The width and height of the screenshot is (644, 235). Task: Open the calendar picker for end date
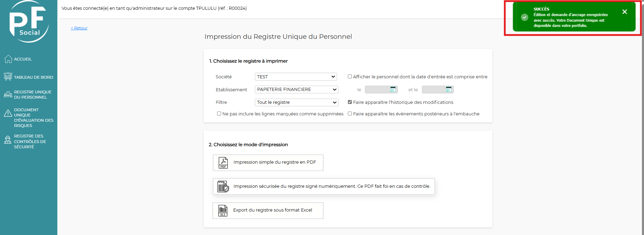(x=449, y=90)
